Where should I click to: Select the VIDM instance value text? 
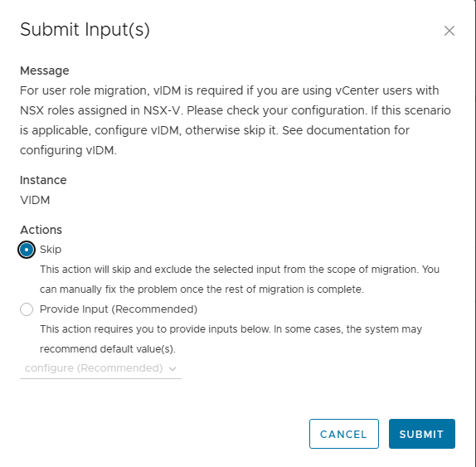point(35,200)
